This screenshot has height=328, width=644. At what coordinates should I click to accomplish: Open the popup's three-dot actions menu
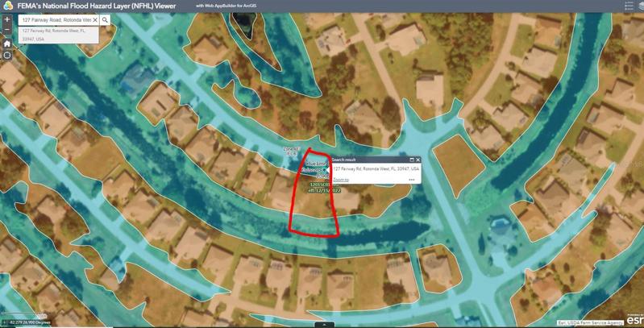point(412,180)
